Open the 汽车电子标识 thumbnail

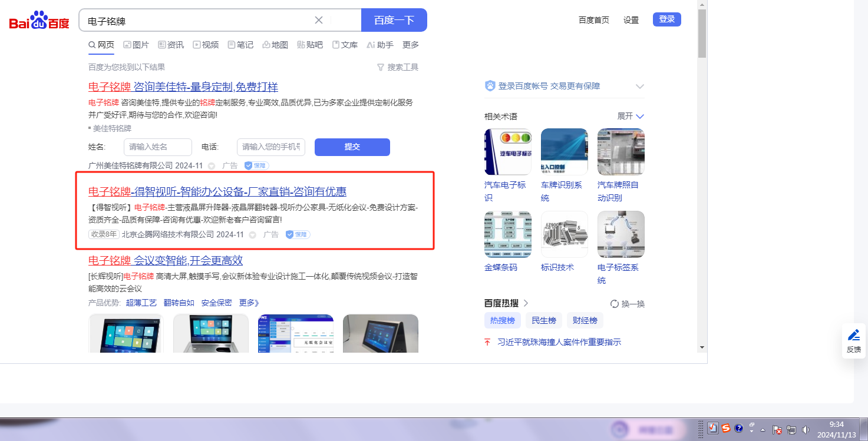coord(508,152)
